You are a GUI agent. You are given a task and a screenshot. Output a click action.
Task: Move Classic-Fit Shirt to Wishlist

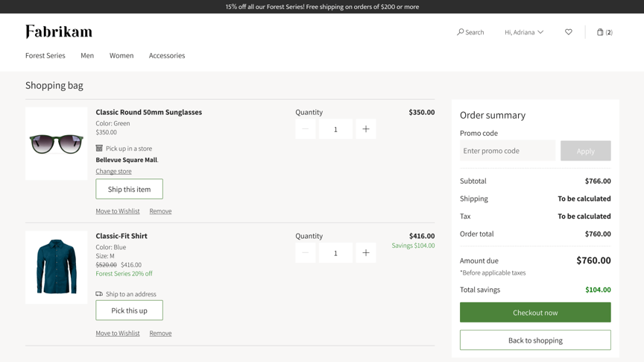coord(118,333)
